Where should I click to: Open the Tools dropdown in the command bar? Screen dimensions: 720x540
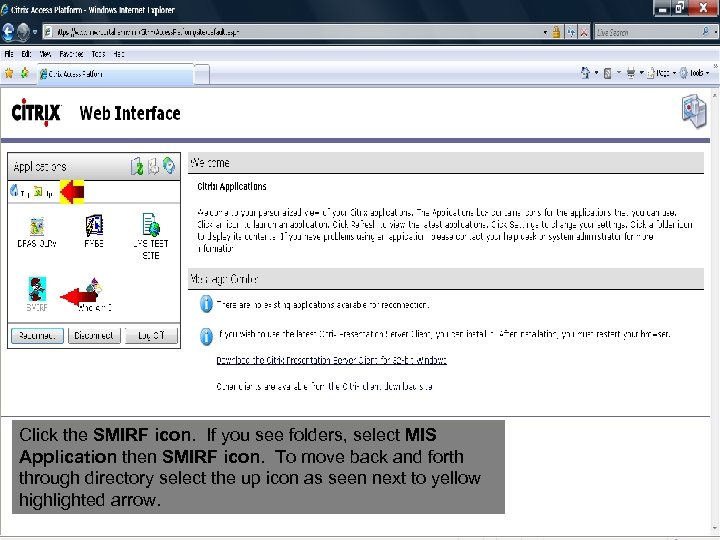pos(694,73)
